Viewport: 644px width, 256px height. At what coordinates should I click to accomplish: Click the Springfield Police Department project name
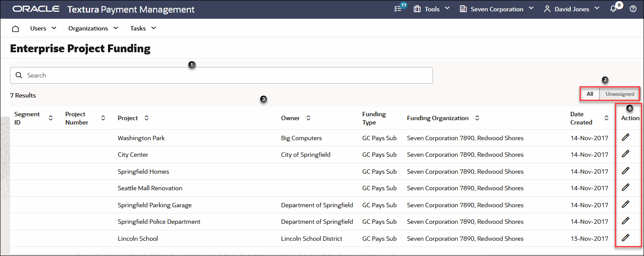tap(159, 222)
